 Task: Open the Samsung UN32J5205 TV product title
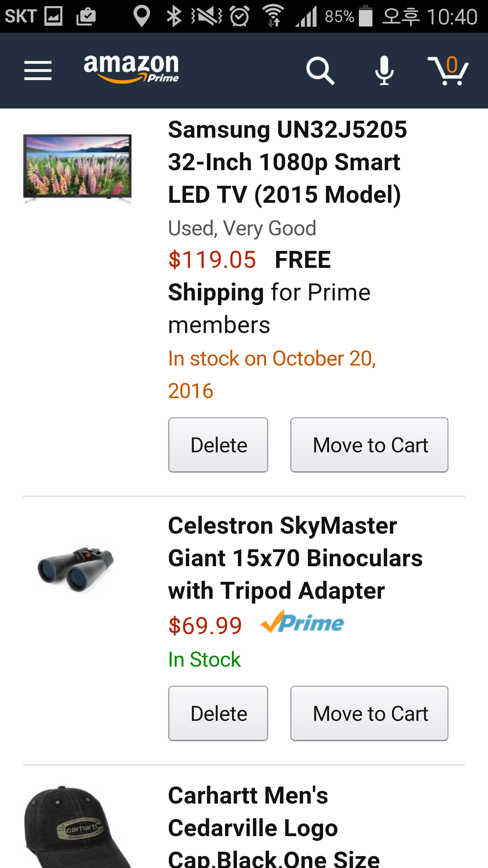click(287, 162)
